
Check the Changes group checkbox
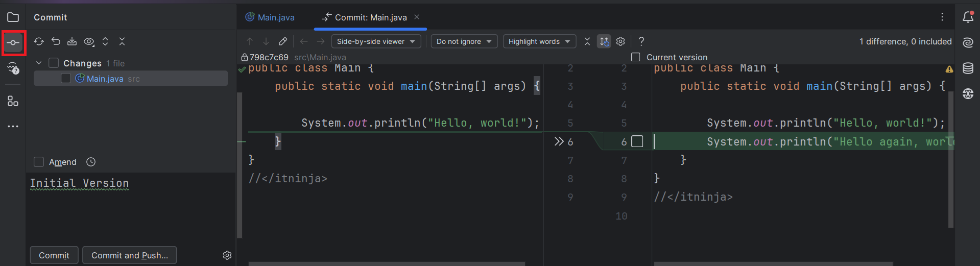click(x=54, y=63)
